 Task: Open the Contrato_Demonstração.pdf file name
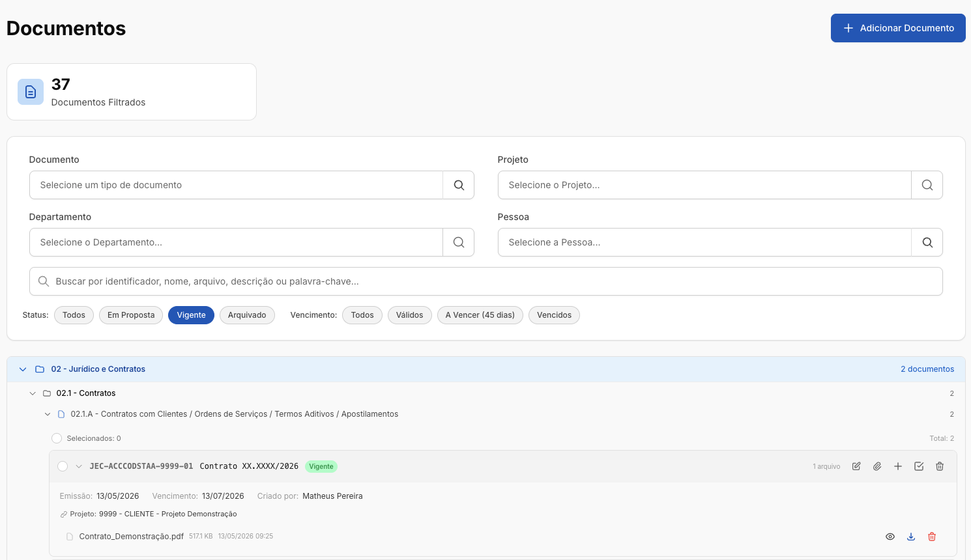tap(132, 537)
